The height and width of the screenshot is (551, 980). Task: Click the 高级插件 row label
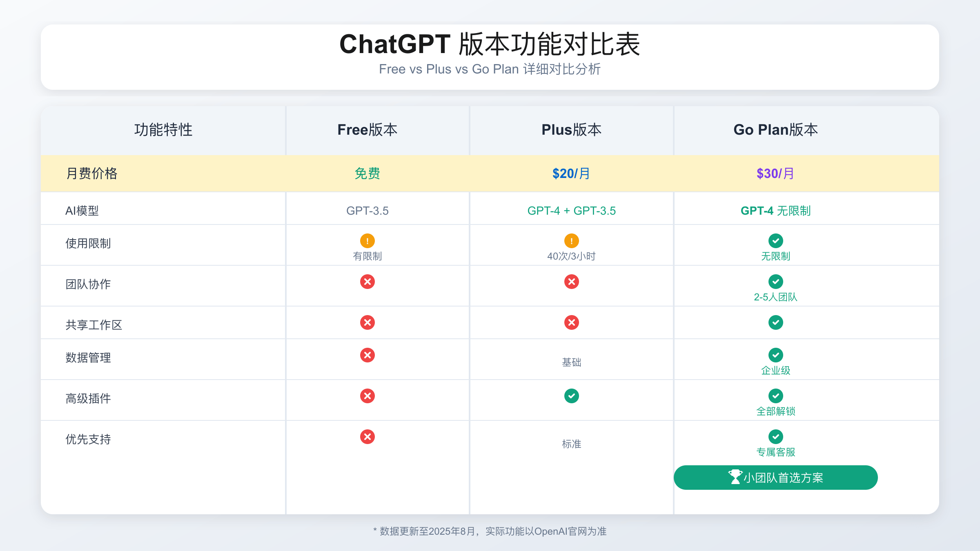88,398
